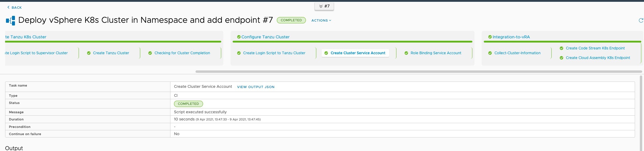Viewport: 644px width, 151px height.
Task: Click the pipeline icon beside the title
Action: (x=10, y=20)
